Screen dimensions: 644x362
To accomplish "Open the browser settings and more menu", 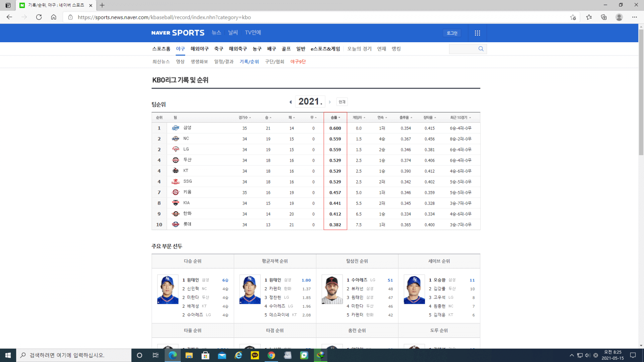I will click(x=634, y=17).
